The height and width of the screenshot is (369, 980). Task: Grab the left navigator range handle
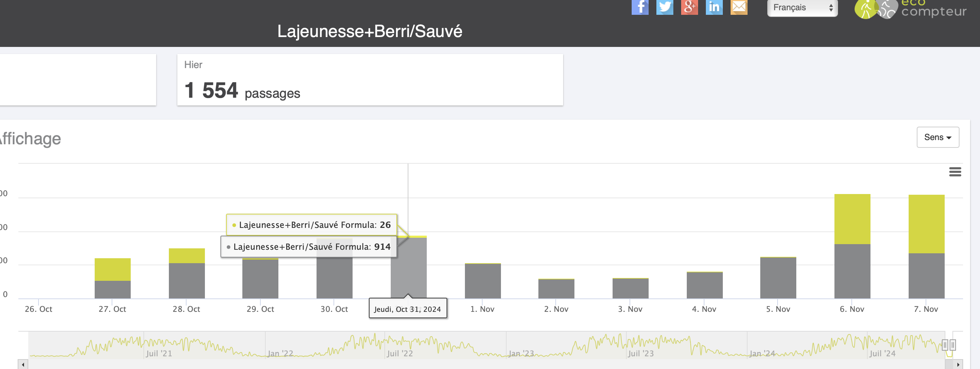coord(945,345)
